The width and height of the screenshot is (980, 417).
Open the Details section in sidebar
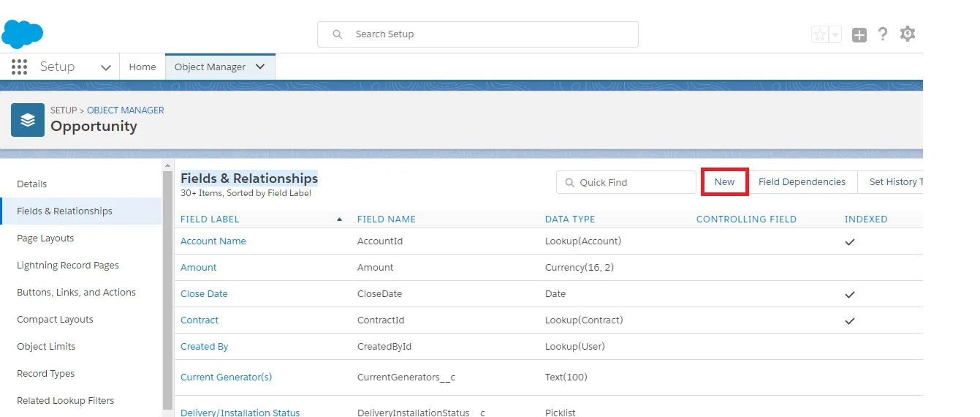[x=32, y=184]
